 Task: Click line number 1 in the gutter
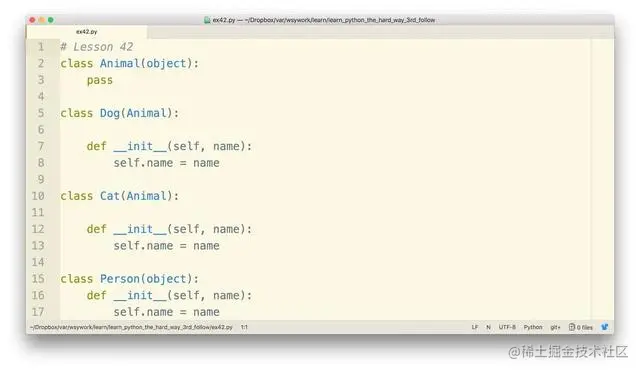click(41, 47)
